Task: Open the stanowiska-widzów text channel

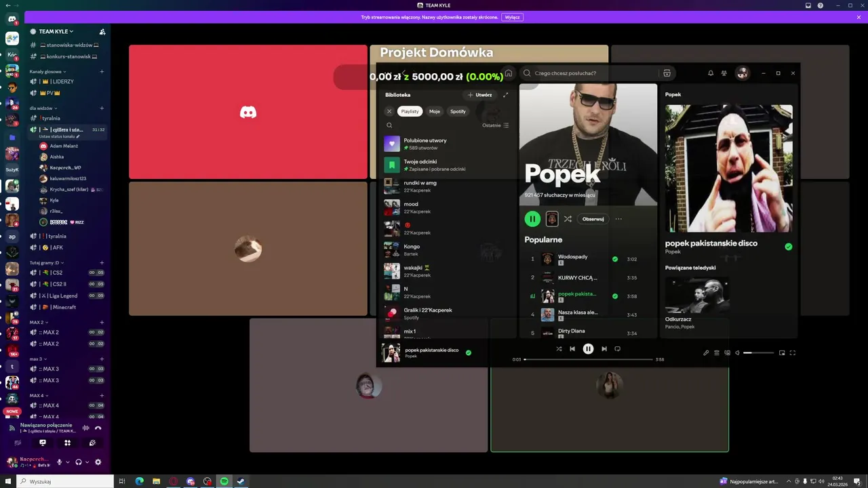Action: tap(67, 45)
